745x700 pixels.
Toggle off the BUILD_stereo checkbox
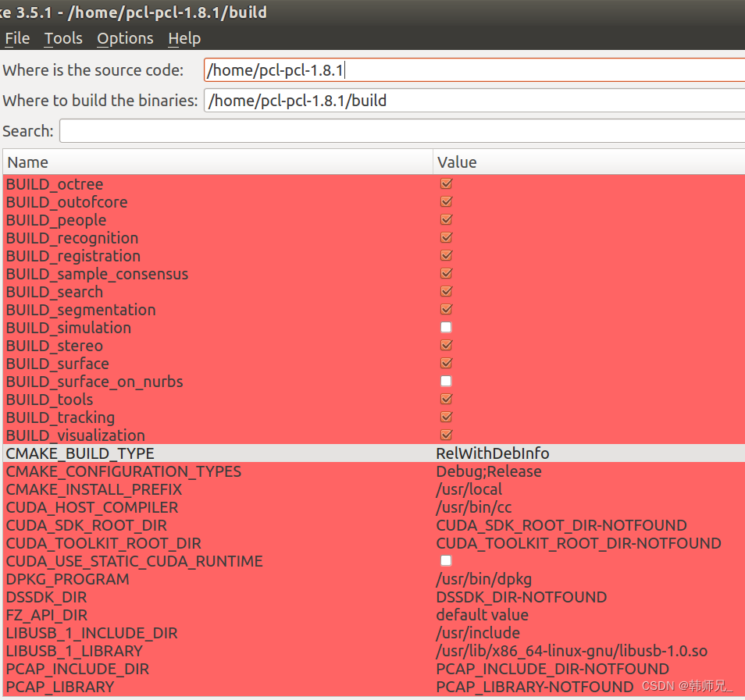pyautogui.click(x=446, y=345)
